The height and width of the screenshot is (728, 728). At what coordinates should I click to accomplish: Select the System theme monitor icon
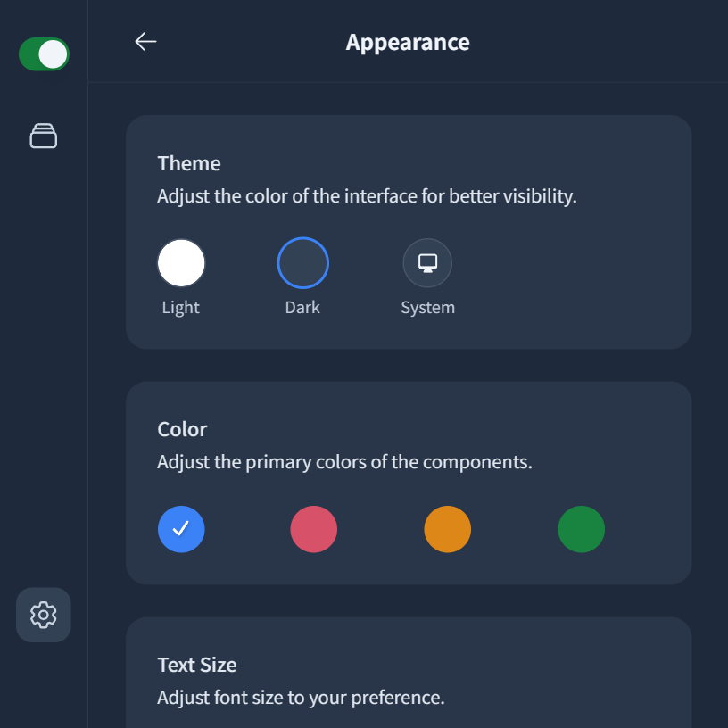427,263
